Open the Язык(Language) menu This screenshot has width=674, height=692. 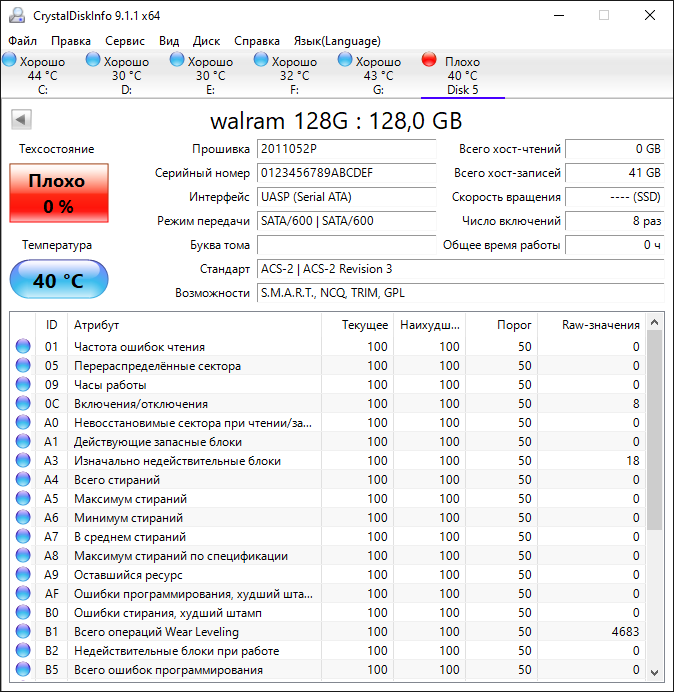[x=337, y=41]
